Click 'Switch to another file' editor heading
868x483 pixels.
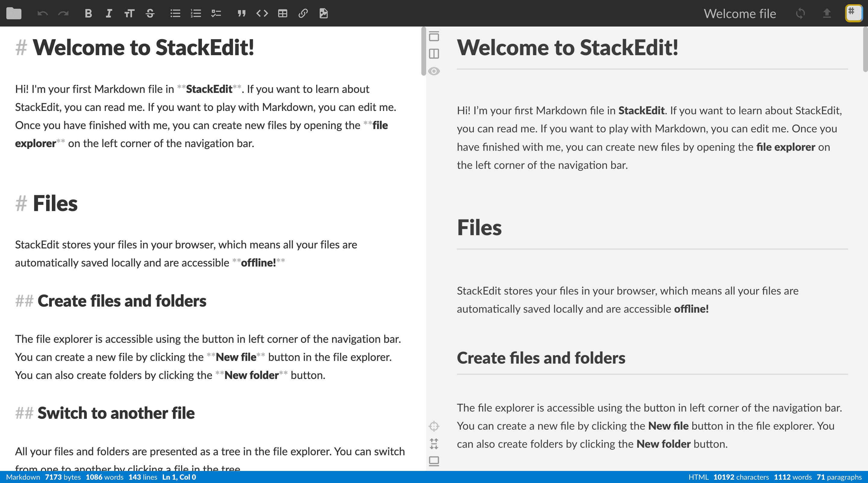116,413
